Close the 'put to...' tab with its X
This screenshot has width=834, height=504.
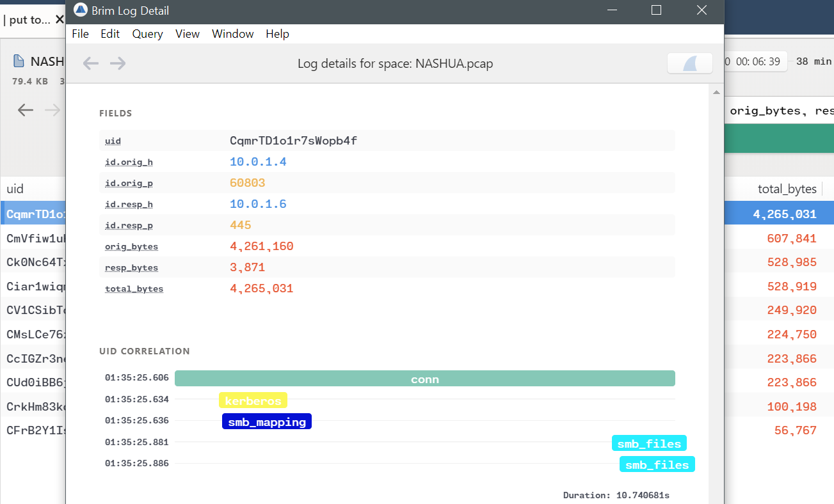pos(59,19)
